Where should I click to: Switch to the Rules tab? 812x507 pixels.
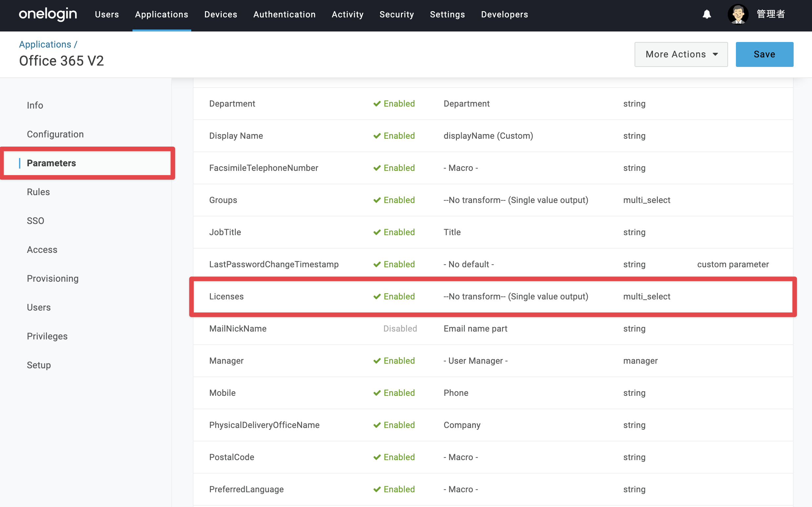click(38, 192)
